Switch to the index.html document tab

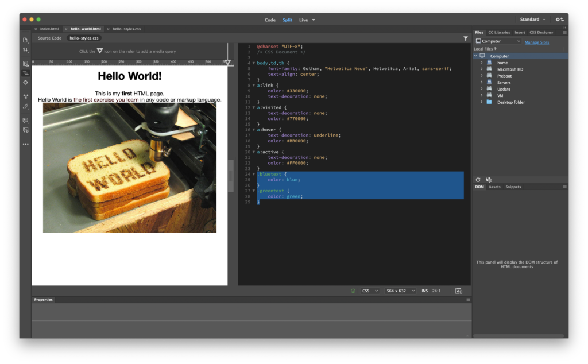tap(49, 29)
